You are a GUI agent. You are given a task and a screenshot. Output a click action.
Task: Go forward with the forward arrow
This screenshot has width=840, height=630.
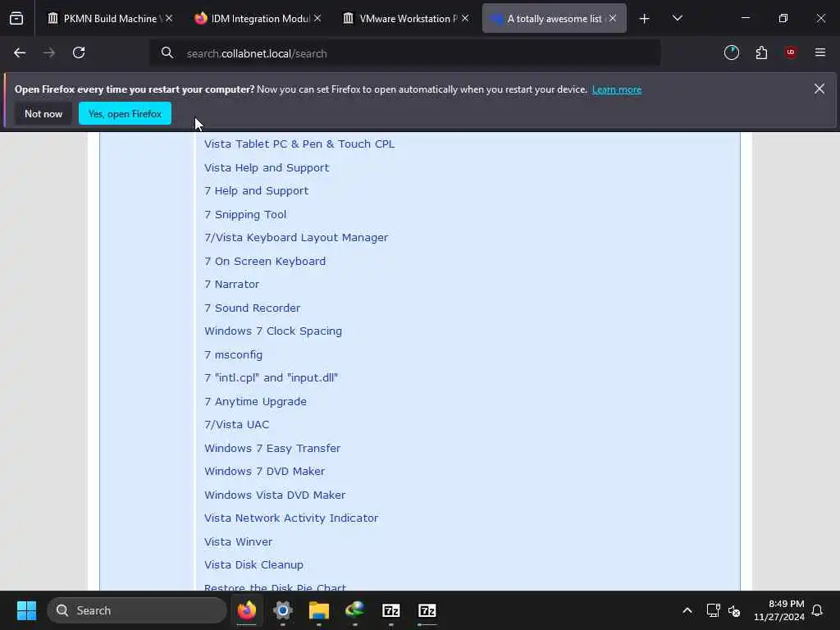(48, 52)
